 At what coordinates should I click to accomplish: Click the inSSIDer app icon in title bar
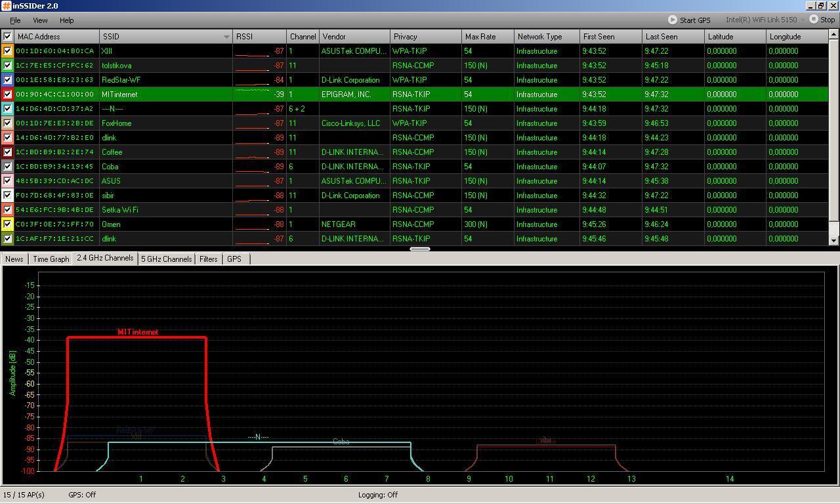tap(6, 6)
